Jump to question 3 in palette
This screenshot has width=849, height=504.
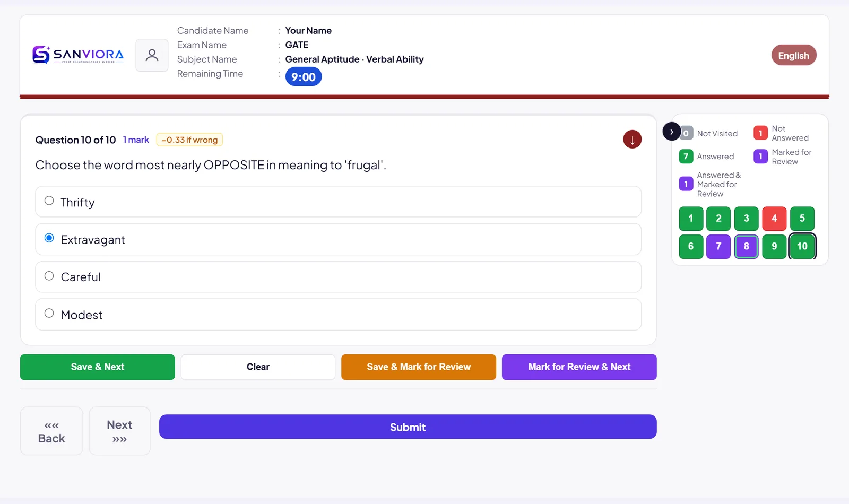747,219
